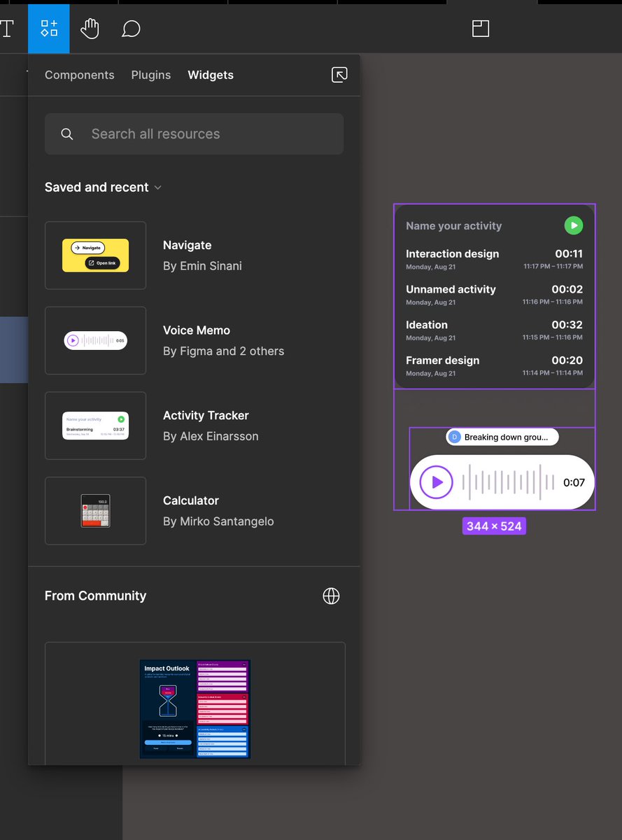This screenshot has width=622, height=840.
Task: Collapse the Saved and recent section
Action: pyautogui.click(x=157, y=187)
